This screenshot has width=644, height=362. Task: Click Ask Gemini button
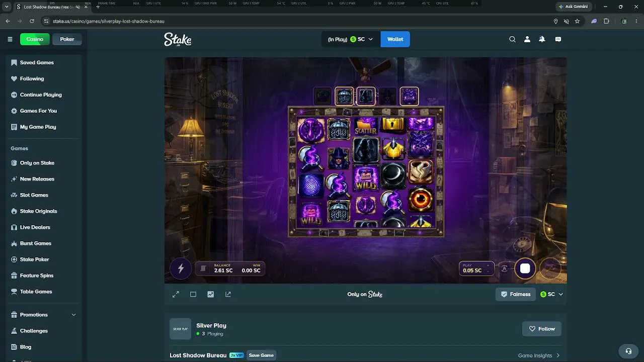(x=573, y=7)
